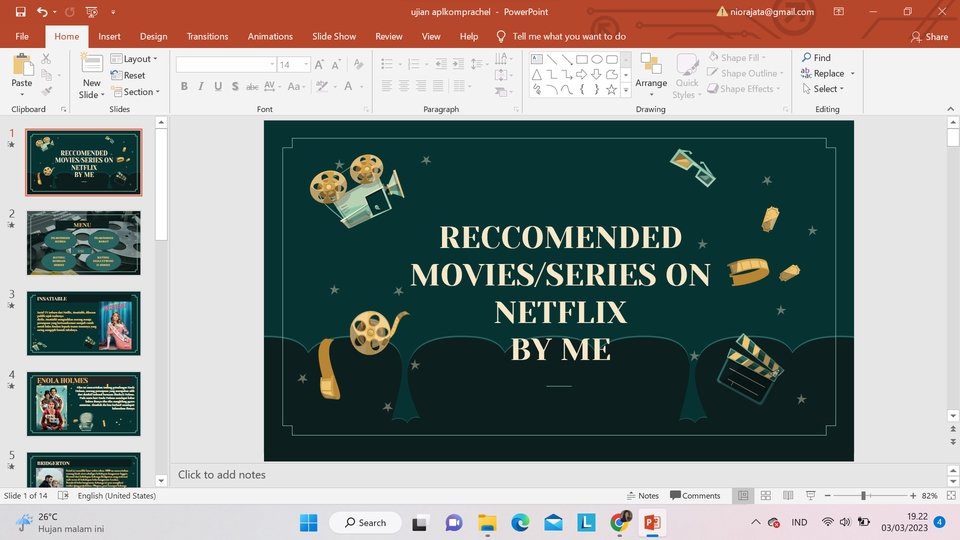960x540 pixels.
Task: Open line spacing options
Action: point(478,64)
